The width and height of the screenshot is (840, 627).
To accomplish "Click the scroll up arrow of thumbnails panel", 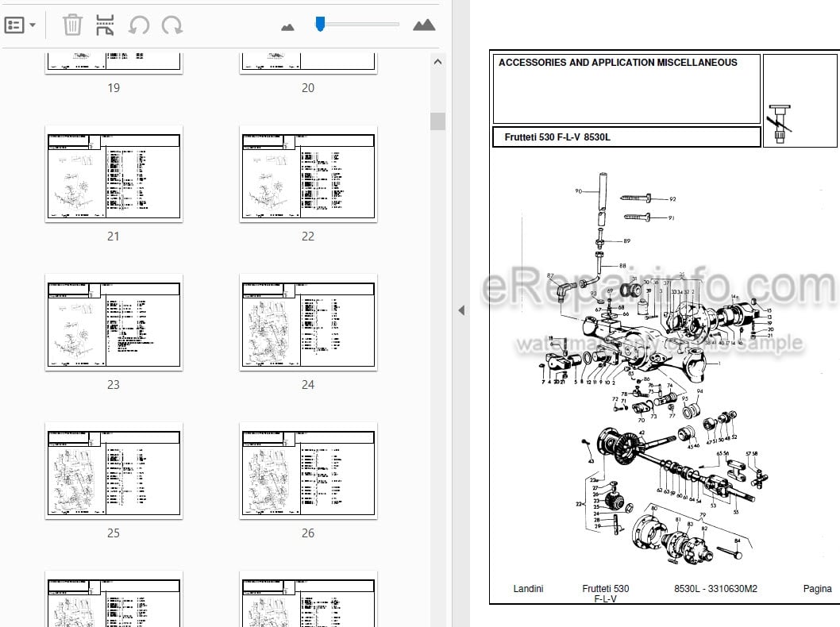I will (437, 62).
